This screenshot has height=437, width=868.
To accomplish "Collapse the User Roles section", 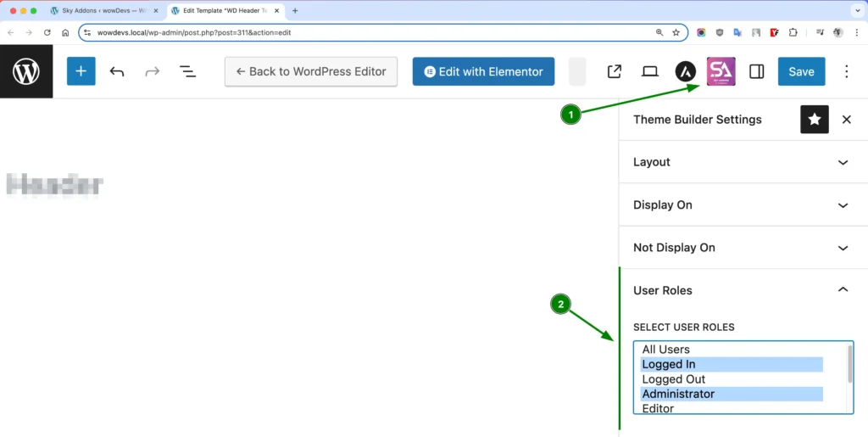I will point(743,290).
